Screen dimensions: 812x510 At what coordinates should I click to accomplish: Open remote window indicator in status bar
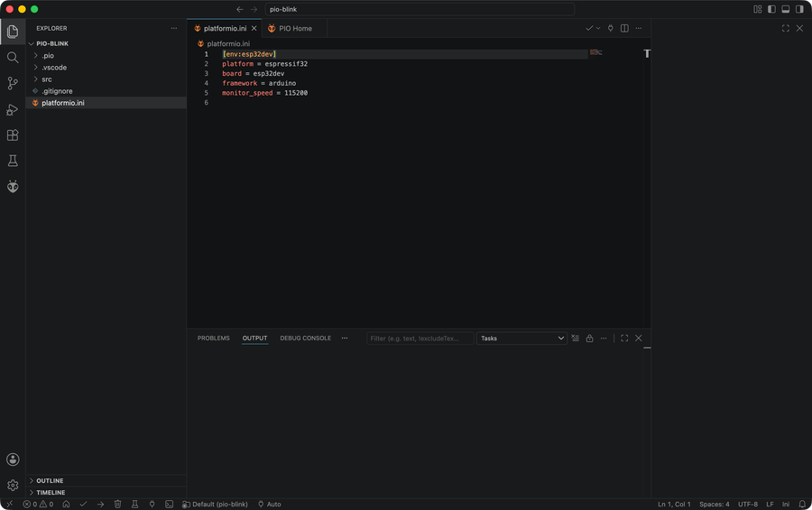(9, 505)
